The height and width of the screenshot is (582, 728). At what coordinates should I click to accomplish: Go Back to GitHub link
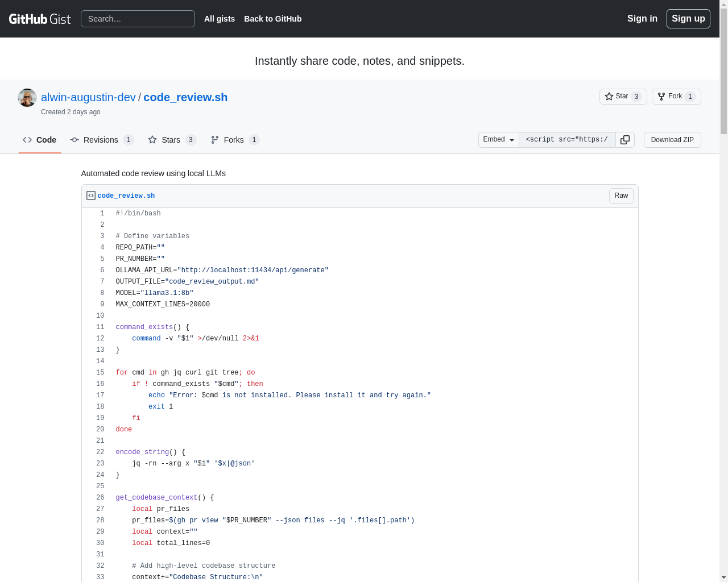273,19
